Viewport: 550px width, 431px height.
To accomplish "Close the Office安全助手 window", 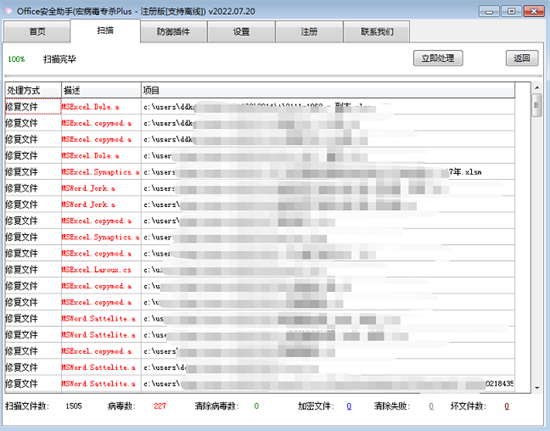I will [534, 11].
